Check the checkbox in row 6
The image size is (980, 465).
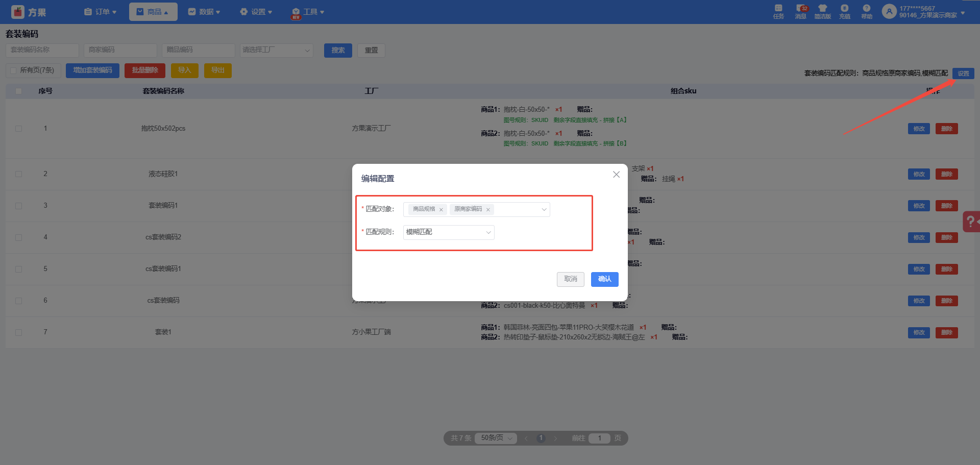click(19, 301)
